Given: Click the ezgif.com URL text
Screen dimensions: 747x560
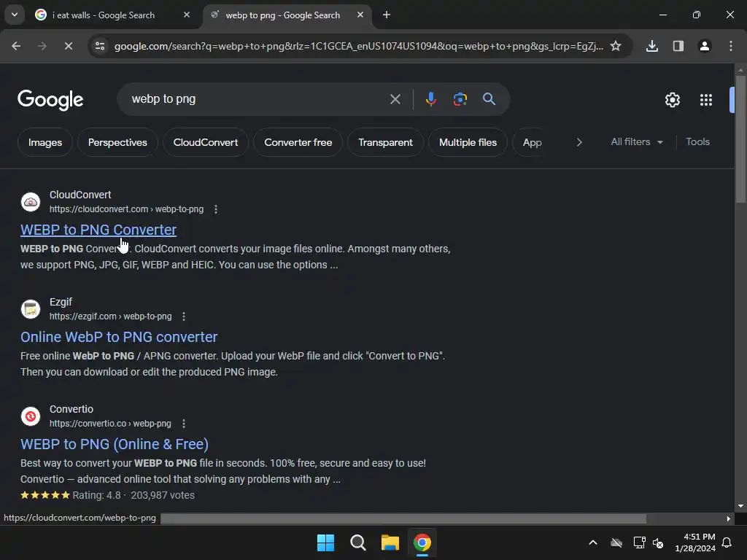Looking at the screenshot, I should (x=111, y=316).
